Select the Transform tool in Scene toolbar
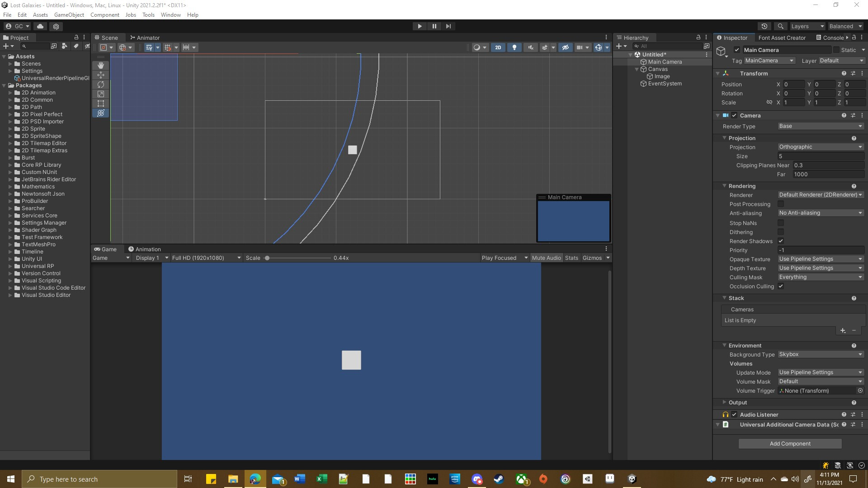 pos(100,113)
